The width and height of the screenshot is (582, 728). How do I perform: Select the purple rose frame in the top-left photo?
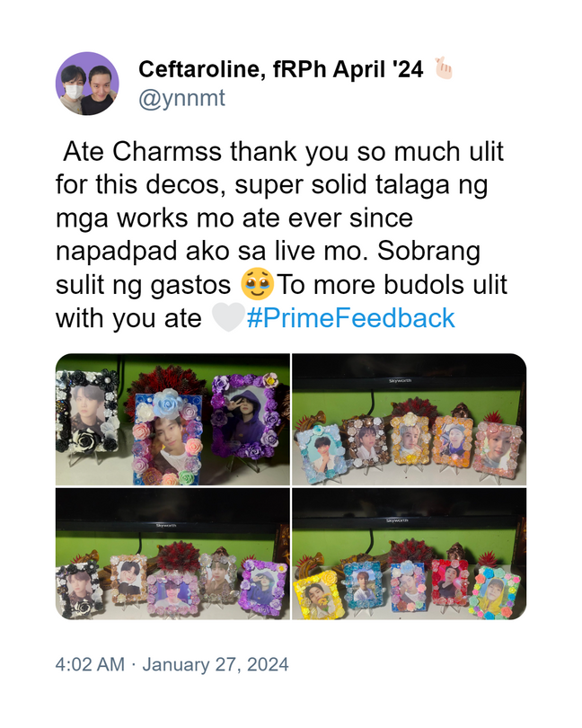(245, 415)
